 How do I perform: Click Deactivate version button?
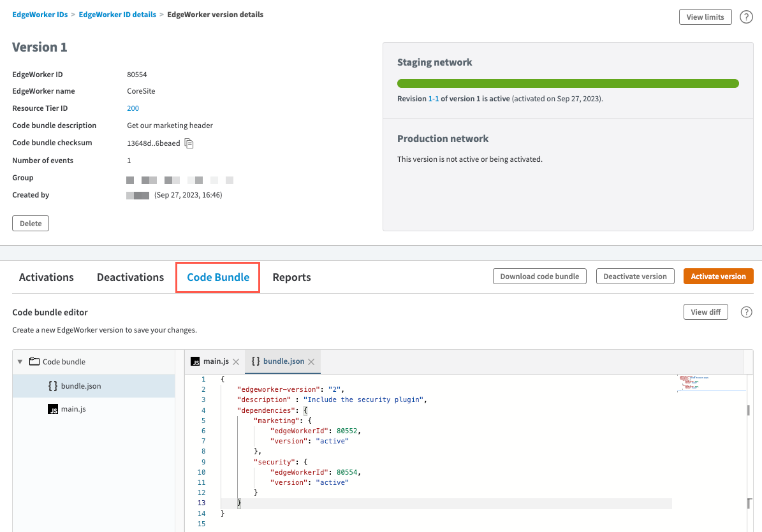(634, 277)
